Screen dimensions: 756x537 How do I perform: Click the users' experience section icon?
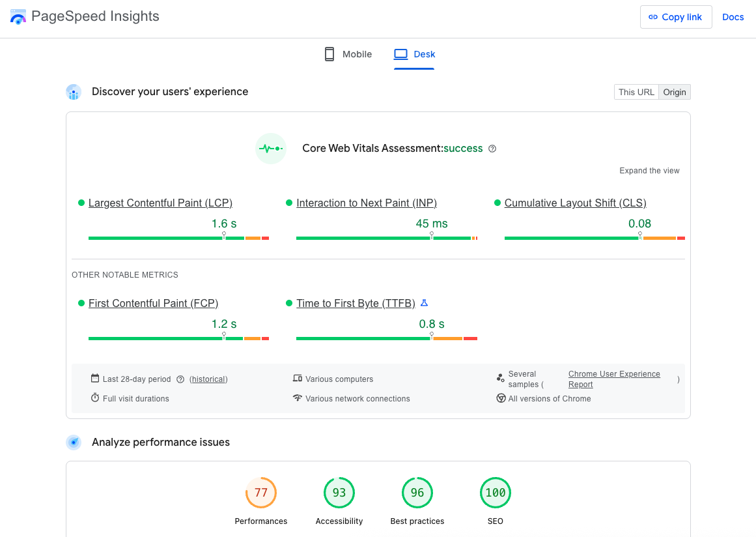74,92
